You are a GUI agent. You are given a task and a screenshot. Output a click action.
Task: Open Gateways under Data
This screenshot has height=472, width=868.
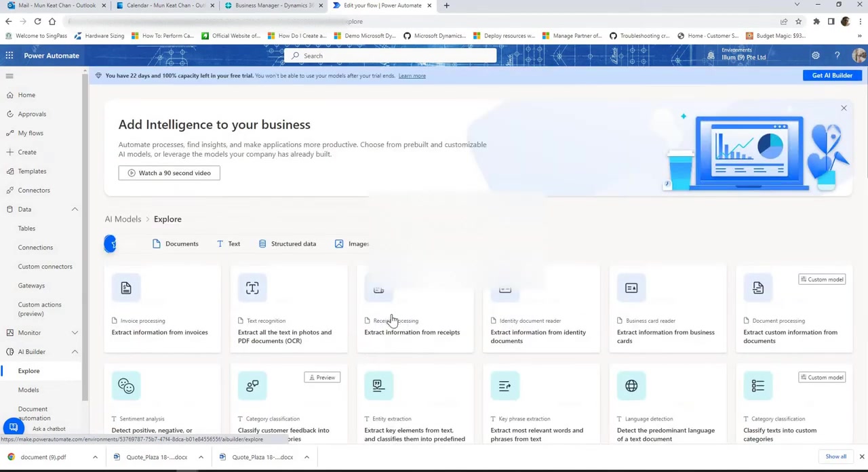click(x=31, y=286)
